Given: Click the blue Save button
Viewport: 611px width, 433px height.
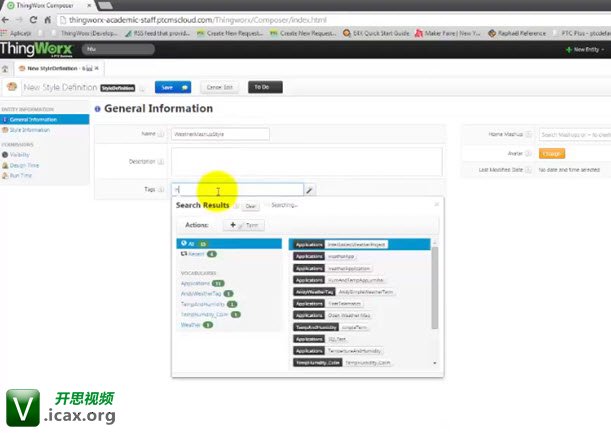Looking at the screenshot, I should point(173,87).
